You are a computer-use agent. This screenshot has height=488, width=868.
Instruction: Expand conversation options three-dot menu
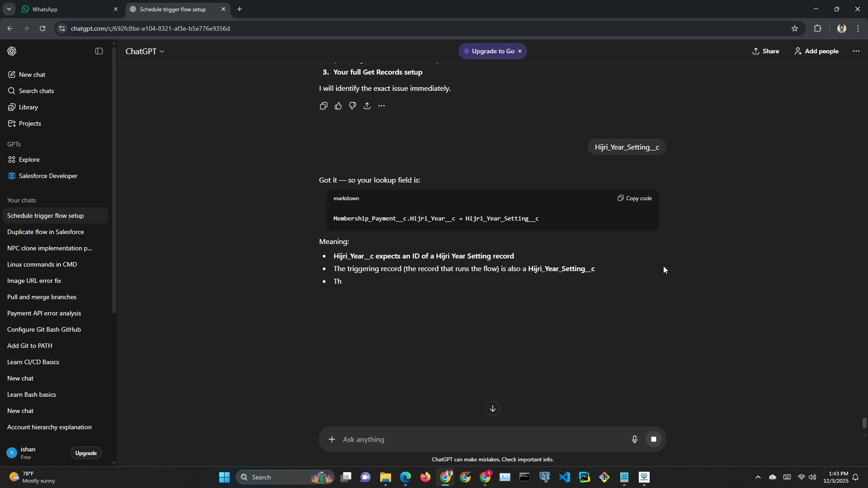pos(856,51)
